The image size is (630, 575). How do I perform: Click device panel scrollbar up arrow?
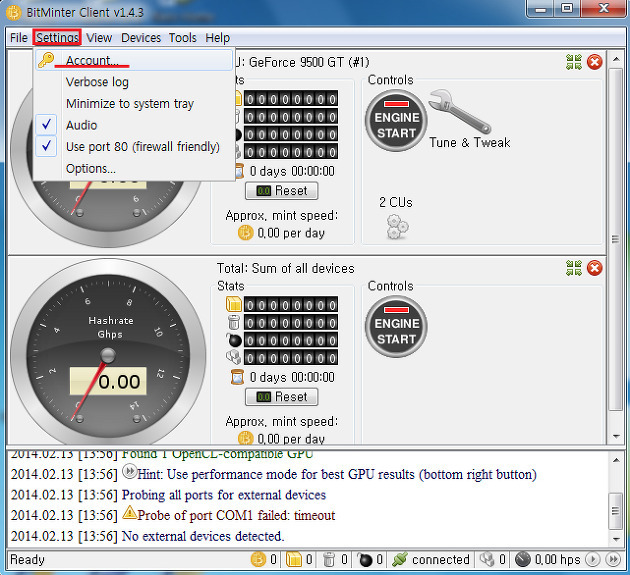click(x=616, y=59)
